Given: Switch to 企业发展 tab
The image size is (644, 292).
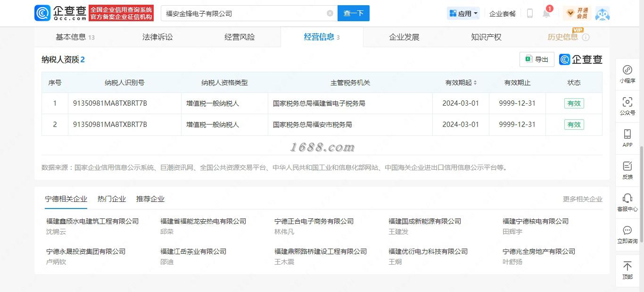Looking at the screenshot, I should (x=404, y=37).
